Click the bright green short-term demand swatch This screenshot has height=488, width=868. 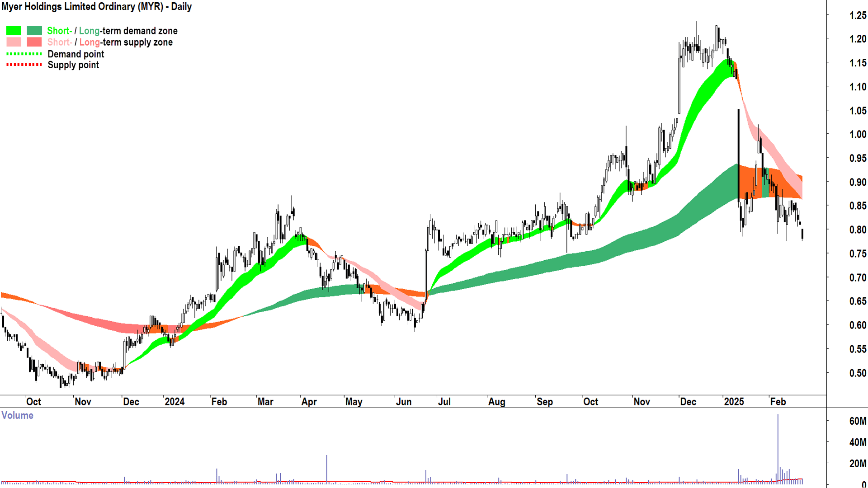(x=14, y=31)
